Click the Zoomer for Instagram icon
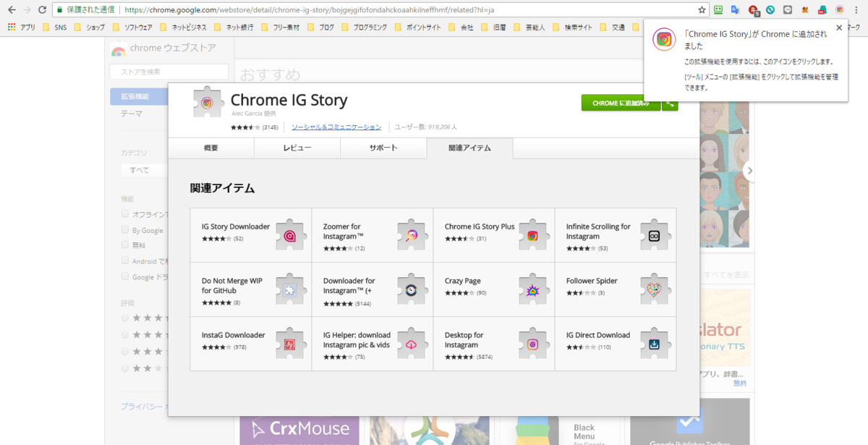Screen dimensions: 868x445 pyautogui.click(x=412, y=235)
